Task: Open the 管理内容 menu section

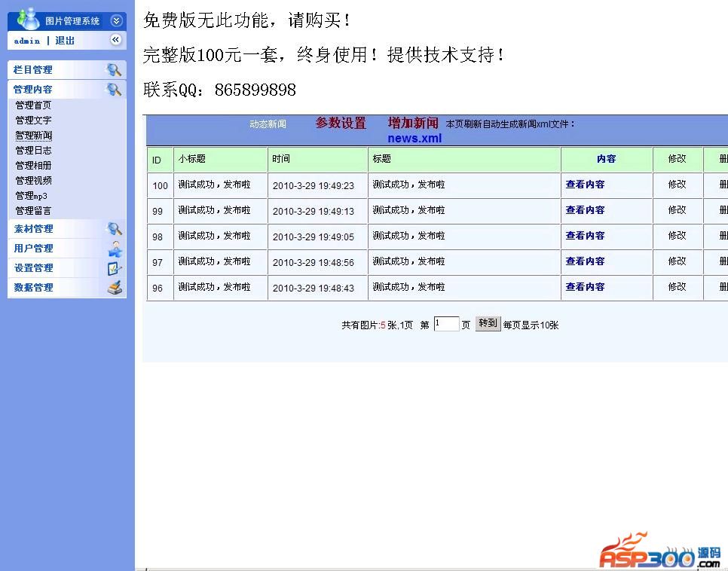Action: pyautogui.click(x=32, y=90)
